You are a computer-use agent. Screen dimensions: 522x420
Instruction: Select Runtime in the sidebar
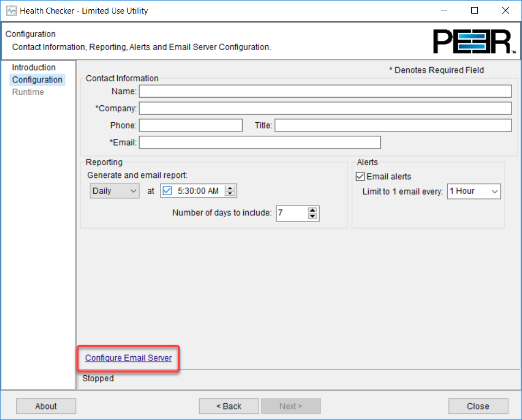coord(28,92)
